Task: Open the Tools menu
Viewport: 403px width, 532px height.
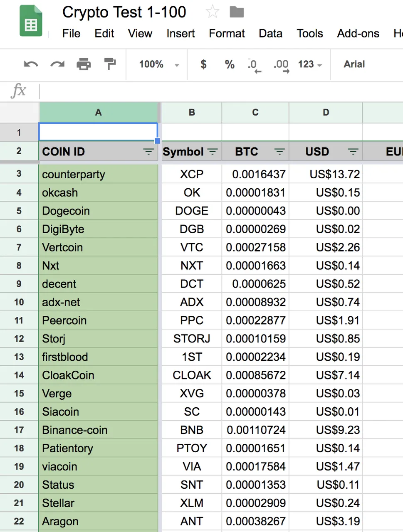Action: 310,33
